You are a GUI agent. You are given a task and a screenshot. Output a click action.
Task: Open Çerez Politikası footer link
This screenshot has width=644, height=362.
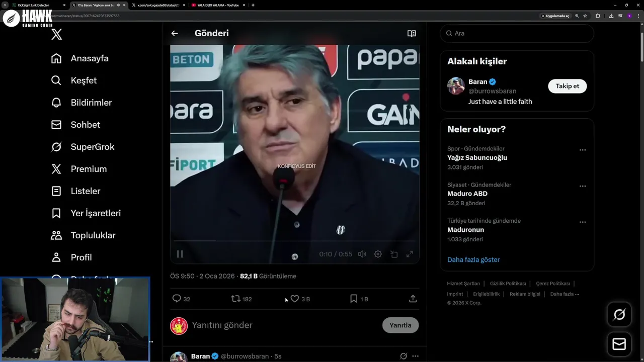click(x=553, y=284)
